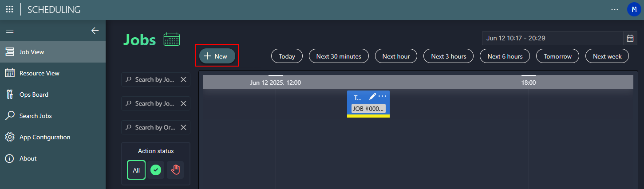The height and width of the screenshot is (189, 644).
Task: Click the date range input field
Action: pos(553,38)
